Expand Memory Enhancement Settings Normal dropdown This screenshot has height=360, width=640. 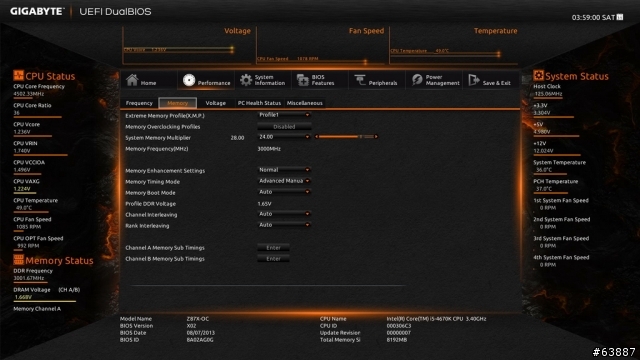[284, 170]
